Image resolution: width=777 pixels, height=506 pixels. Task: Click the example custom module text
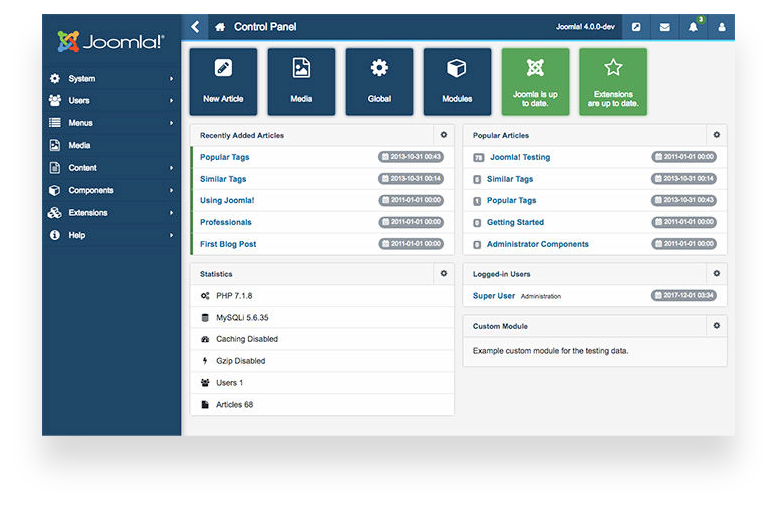click(551, 351)
